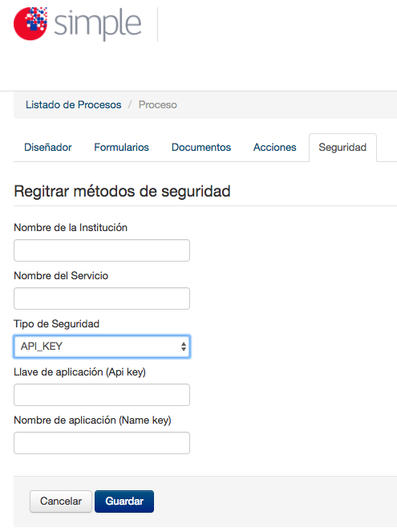Open the Listado de Procesos breadcrumb link
Screen dimensions: 397x532
(x=73, y=105)
